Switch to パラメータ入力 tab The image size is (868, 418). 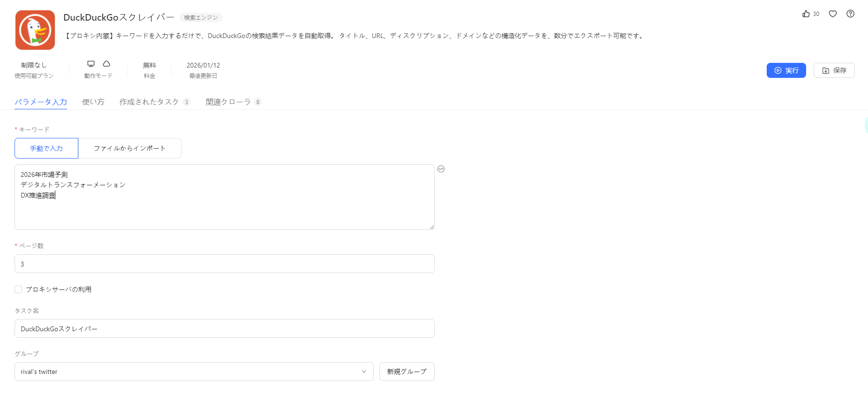tap(41, 102)
